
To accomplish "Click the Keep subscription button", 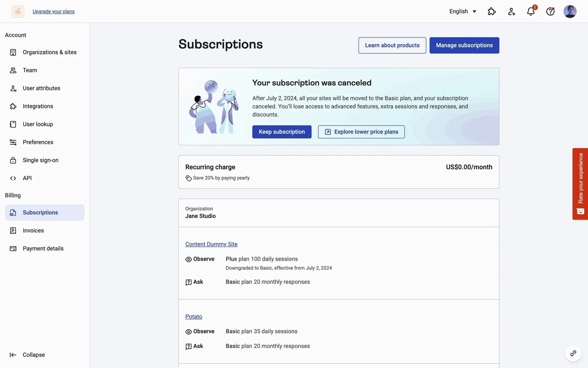I will point(281,132).
